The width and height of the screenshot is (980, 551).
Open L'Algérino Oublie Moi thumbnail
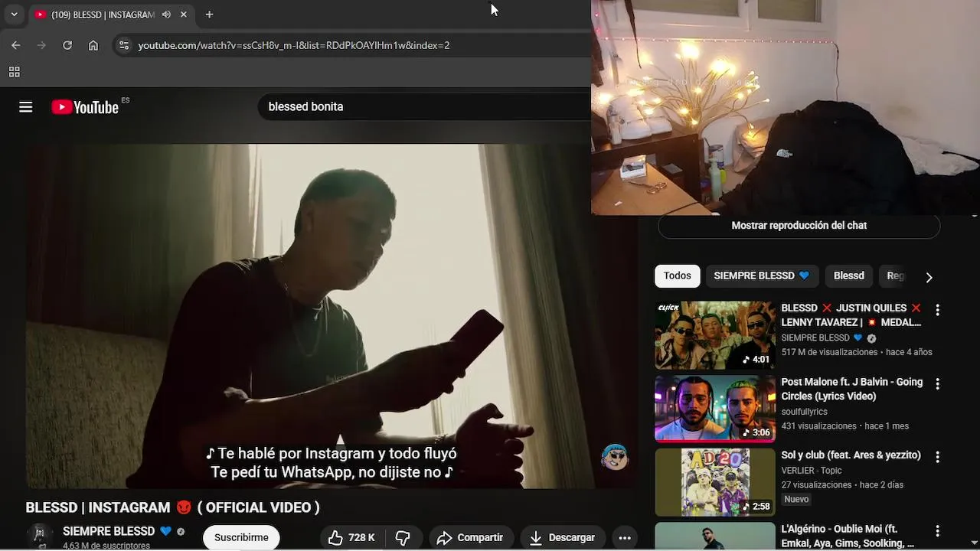[x=715, y=536]
